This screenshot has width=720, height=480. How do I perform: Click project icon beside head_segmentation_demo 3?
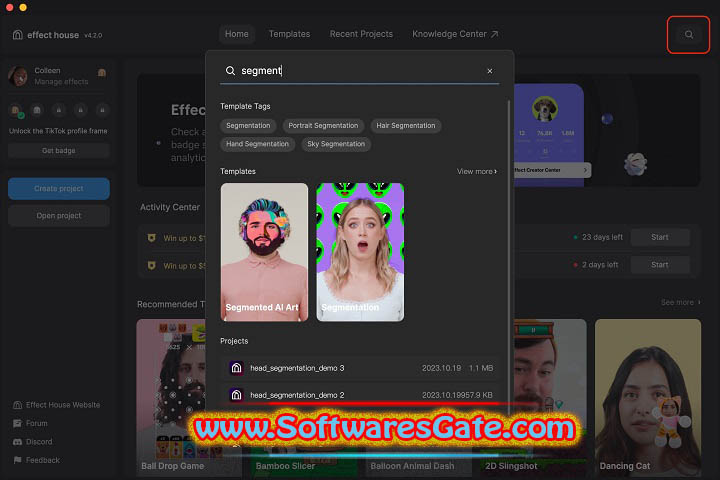[236, 368]
